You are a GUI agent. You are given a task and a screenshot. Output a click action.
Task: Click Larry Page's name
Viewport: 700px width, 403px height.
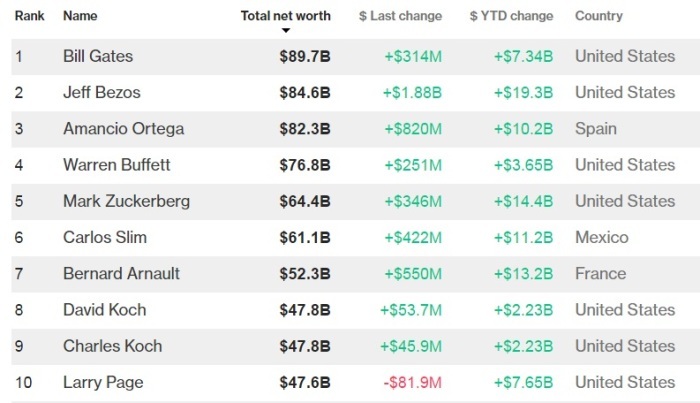[x=101, y=382]
